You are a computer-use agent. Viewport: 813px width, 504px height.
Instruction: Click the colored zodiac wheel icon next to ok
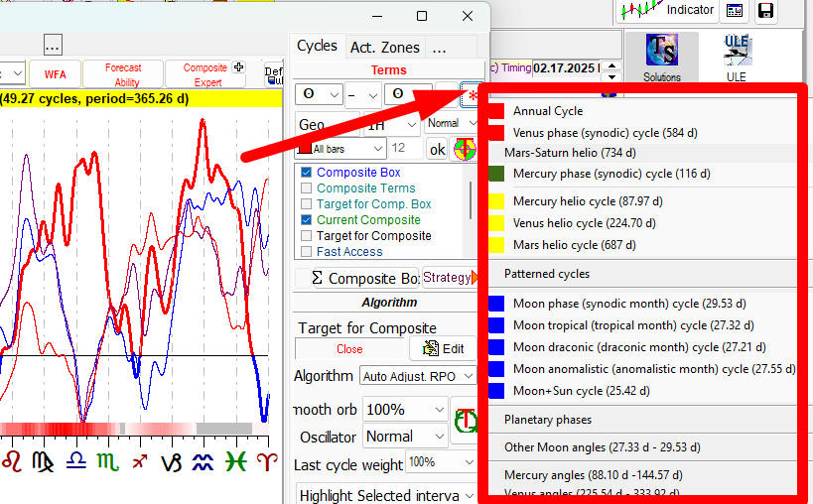click(464, 149)
